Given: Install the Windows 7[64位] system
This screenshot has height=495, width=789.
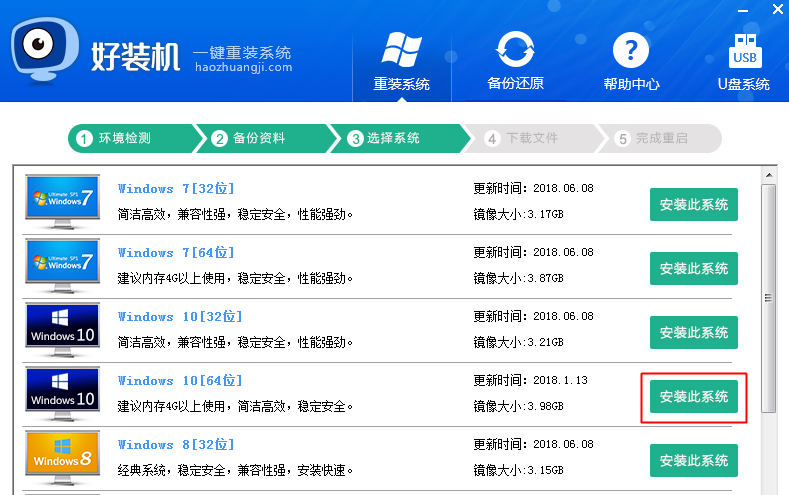Looking at the screenshot, I should pos(693,268).
